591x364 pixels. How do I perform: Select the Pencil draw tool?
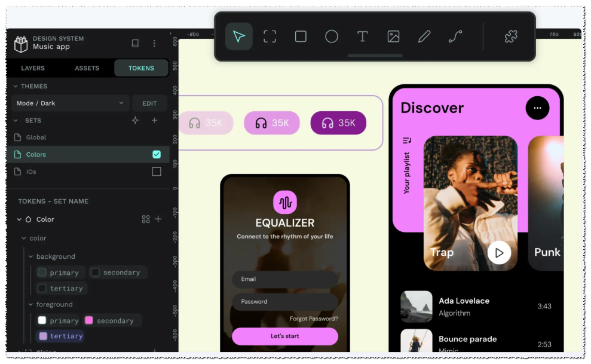coord(424,36)
